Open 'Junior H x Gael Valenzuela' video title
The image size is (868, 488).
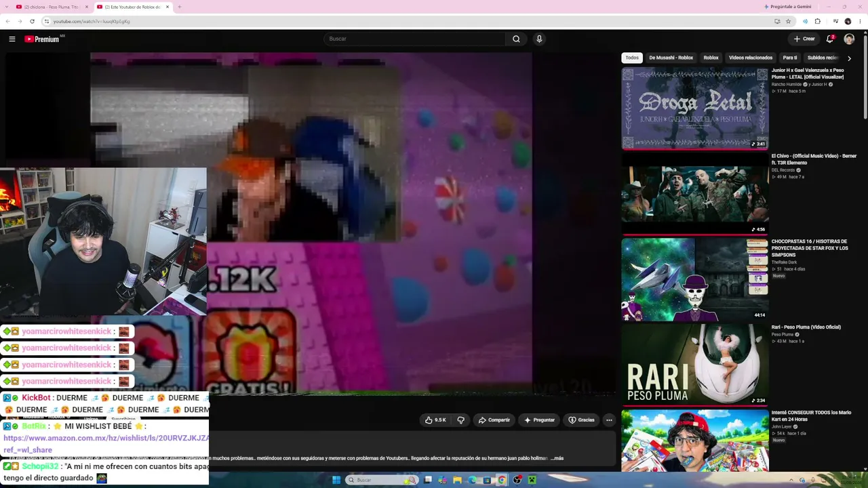click(808, 73)
